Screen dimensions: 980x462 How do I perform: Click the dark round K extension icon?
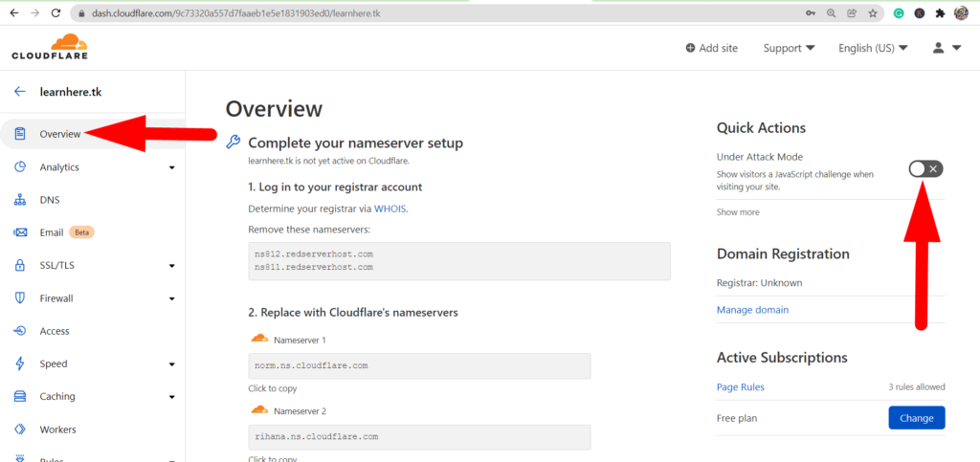(920, 13)
